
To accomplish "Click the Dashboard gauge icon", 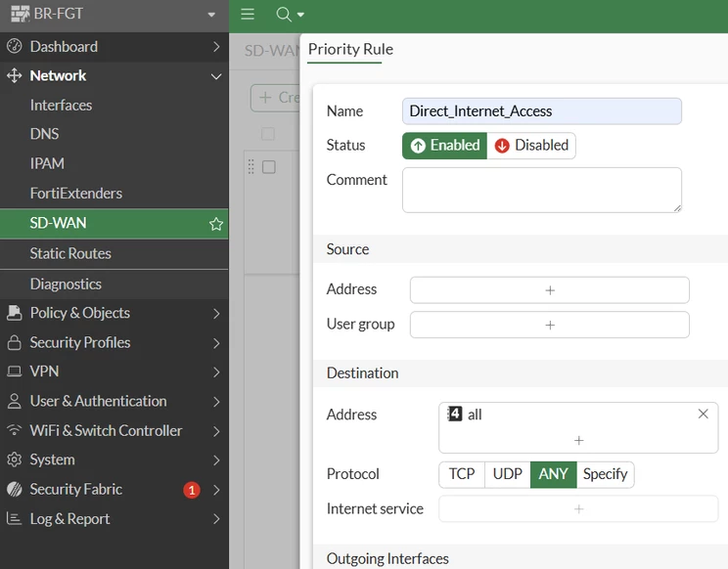I will 15,46.
